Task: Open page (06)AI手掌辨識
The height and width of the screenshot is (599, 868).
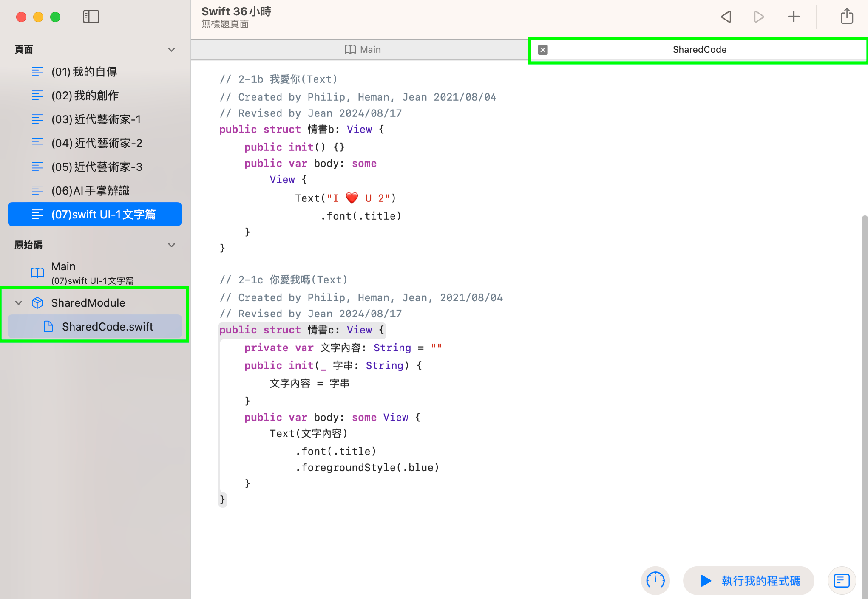Action: [x=90, y=191]
